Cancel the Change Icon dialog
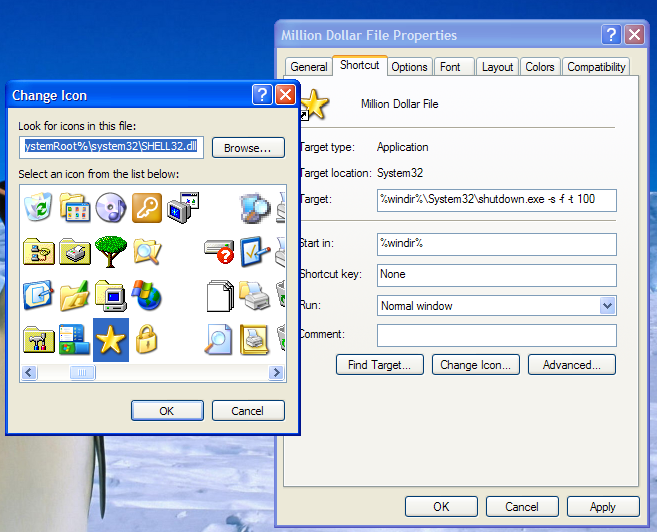Screen dimensions: 657x532 click(x=248, y=411)
